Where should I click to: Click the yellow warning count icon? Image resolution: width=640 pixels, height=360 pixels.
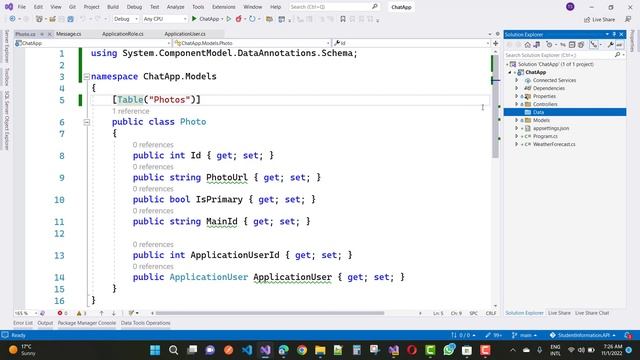coord(79,313)
